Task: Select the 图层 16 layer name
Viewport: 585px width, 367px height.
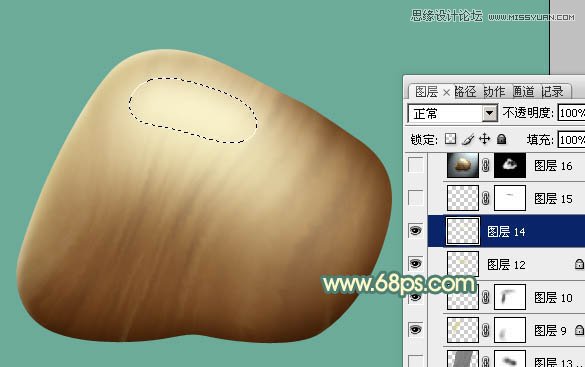Action: coord(553,166)
